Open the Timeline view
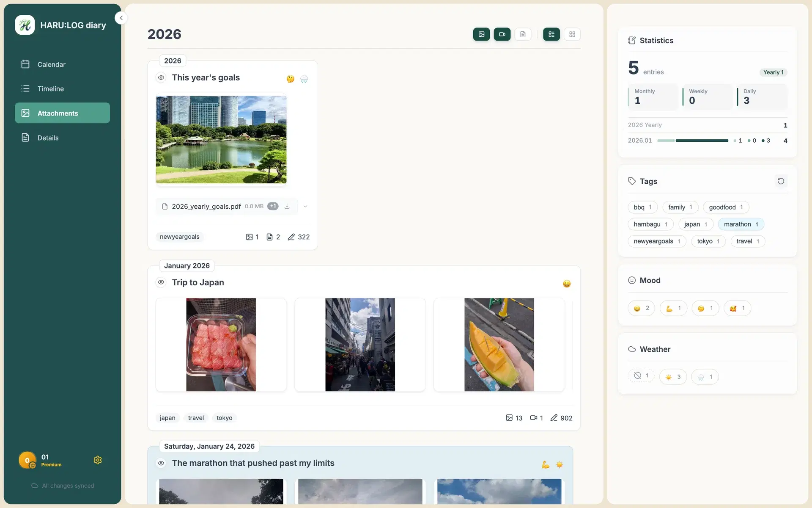The width and height of the screenshot is (812, 508). [x=62, y=88]
